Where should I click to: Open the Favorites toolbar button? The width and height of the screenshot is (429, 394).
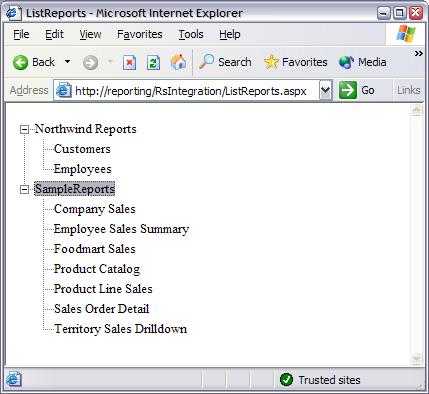[x=296, y=62]
